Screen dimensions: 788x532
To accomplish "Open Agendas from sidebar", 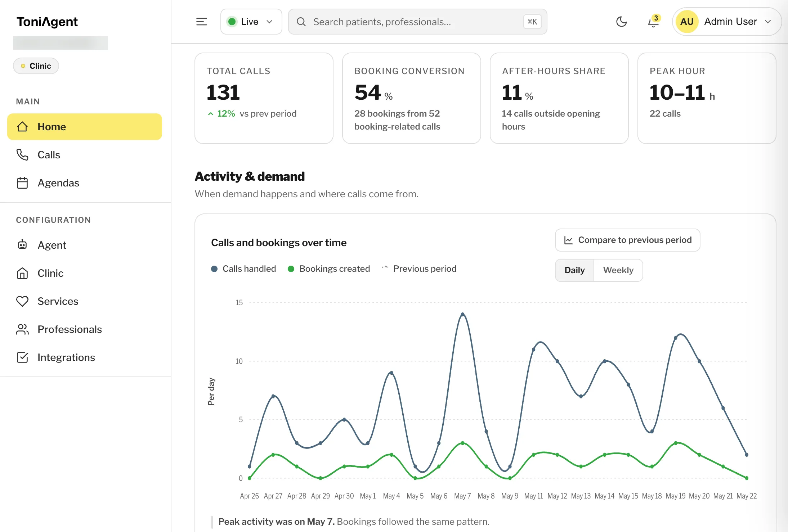I will point(85,183).
